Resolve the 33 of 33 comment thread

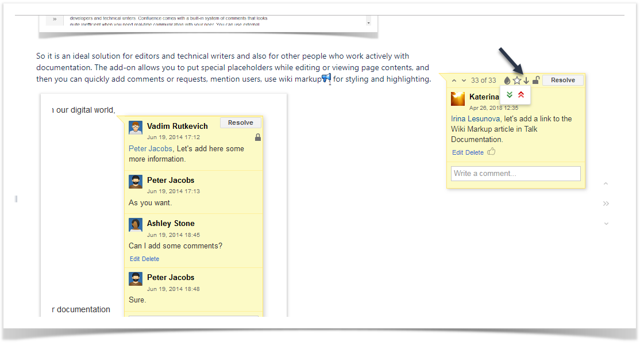click(562, 80)
